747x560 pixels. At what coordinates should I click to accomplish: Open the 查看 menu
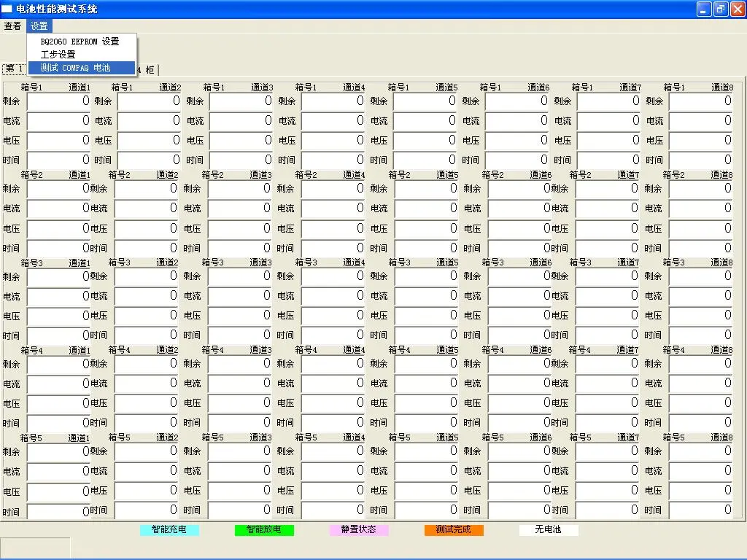coord(12,26)
